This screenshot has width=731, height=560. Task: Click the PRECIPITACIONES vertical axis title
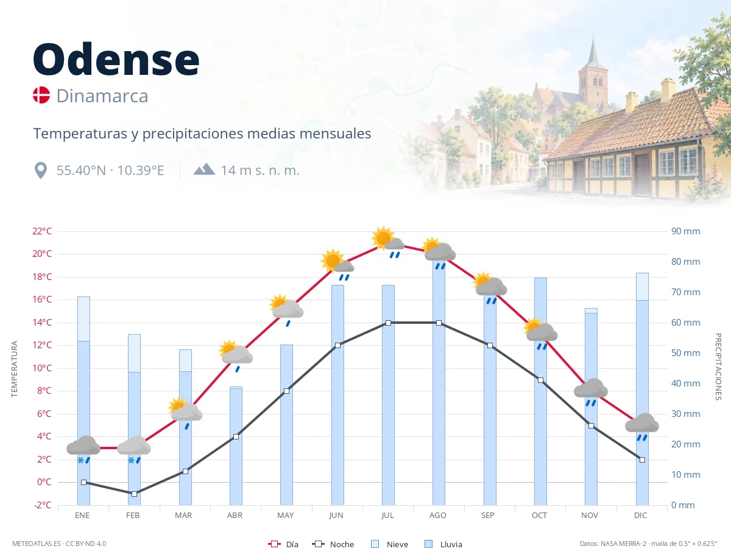(718, 366)
